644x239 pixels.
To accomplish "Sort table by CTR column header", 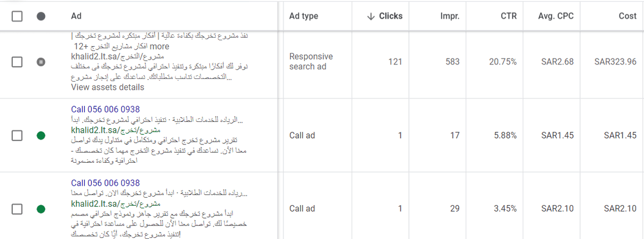I will coord(507,16).
